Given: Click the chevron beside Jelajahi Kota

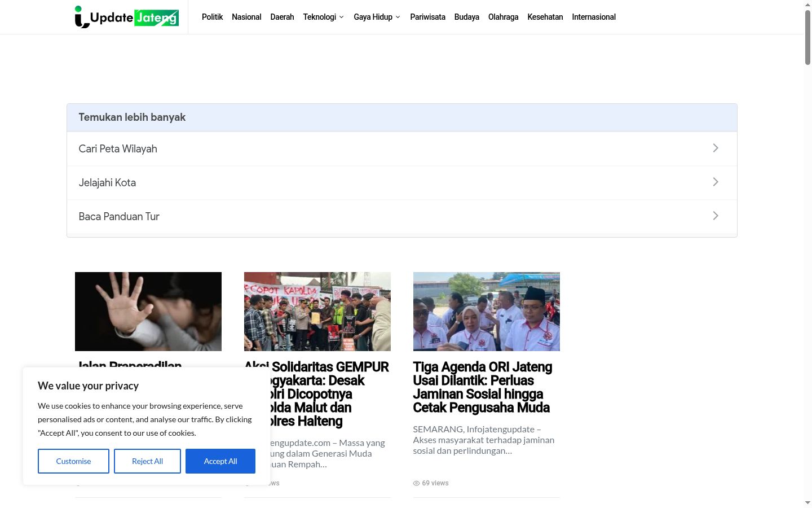Looking at the screenshot, I should 716,182.
